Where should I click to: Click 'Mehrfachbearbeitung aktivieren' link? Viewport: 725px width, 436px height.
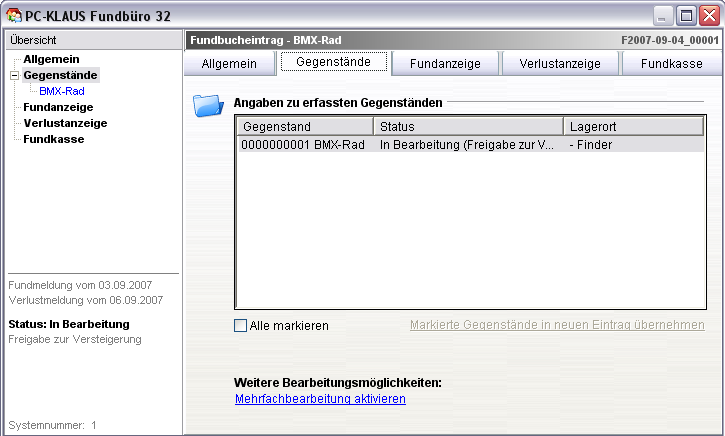point(319,399)
